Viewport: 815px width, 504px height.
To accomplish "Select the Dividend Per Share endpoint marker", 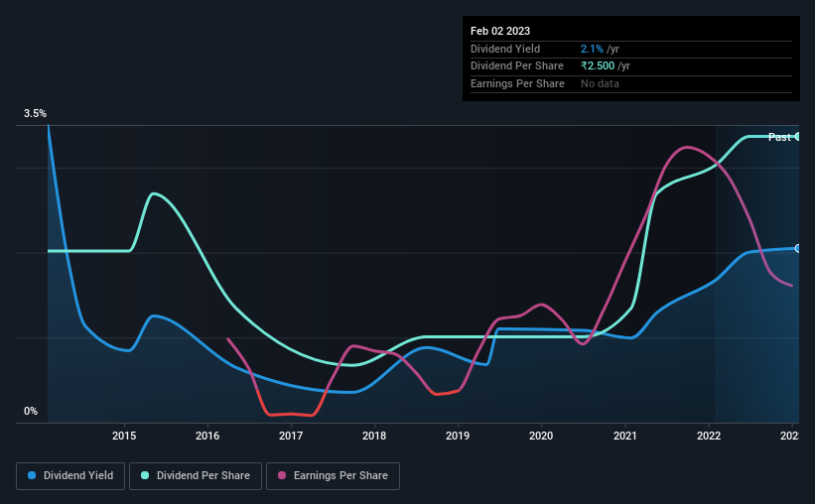I will pos(798,137).
